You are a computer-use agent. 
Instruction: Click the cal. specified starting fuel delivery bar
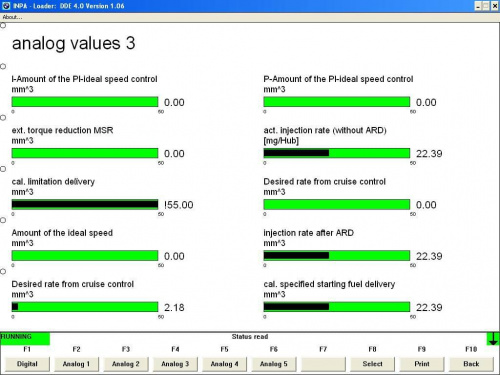337,307
